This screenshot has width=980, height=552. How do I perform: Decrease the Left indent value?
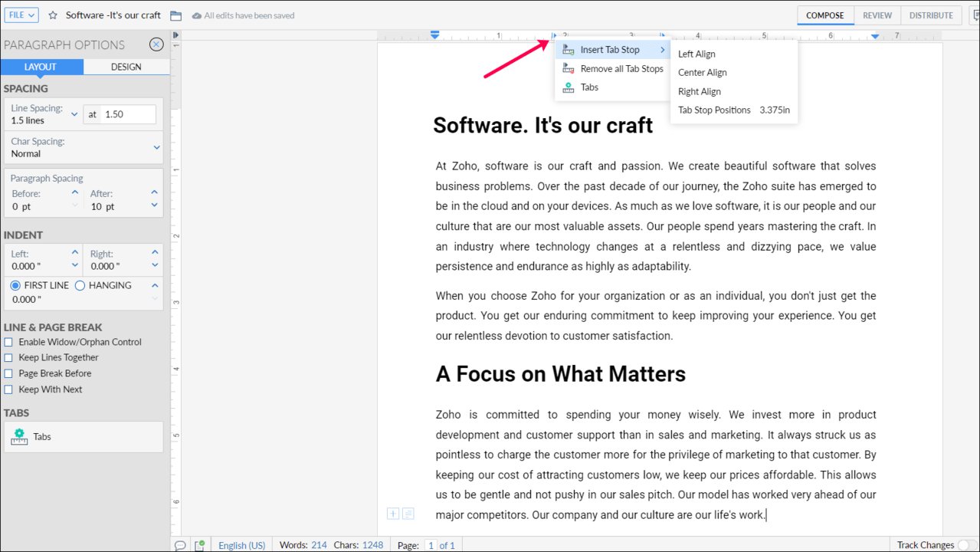(74, 265)
